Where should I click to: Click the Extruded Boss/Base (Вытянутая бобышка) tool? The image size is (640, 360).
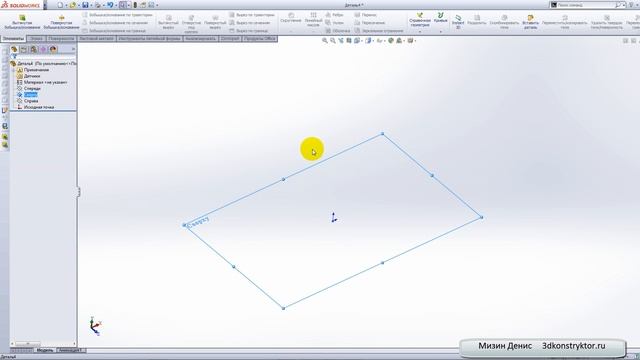(22, 22)
